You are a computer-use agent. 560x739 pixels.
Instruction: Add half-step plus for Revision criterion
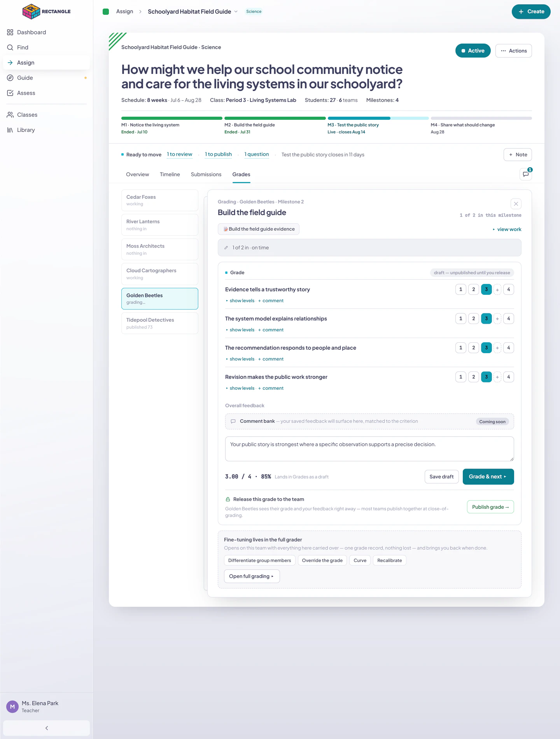point(497,377)
